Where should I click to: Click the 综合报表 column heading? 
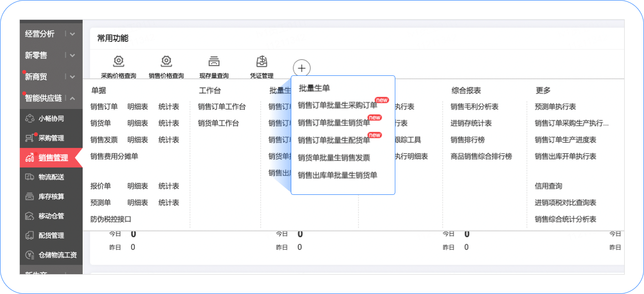pyautogui.click(x=466, y=91)
